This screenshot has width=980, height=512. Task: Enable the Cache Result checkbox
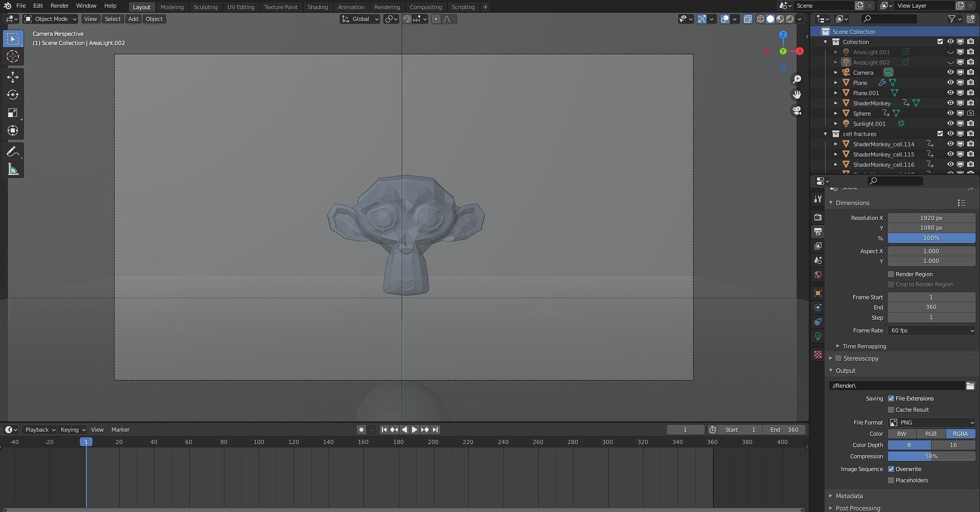point(891,410)
